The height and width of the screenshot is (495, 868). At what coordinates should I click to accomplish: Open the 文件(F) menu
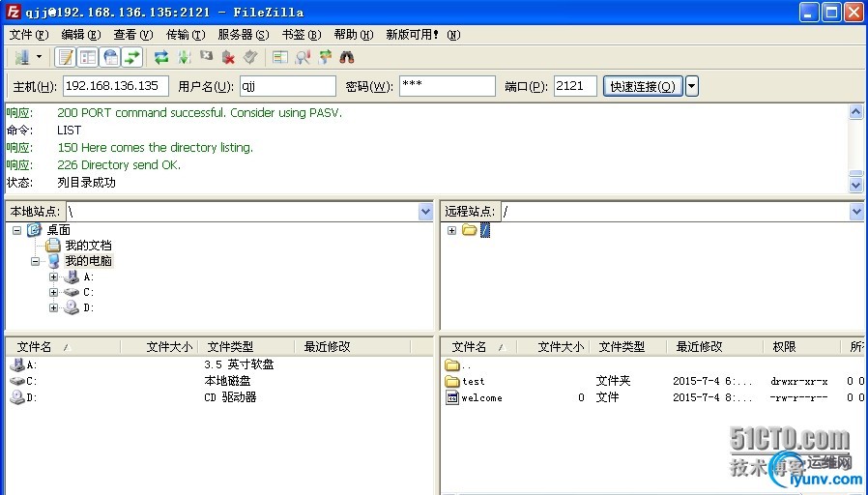pos(29,35)
